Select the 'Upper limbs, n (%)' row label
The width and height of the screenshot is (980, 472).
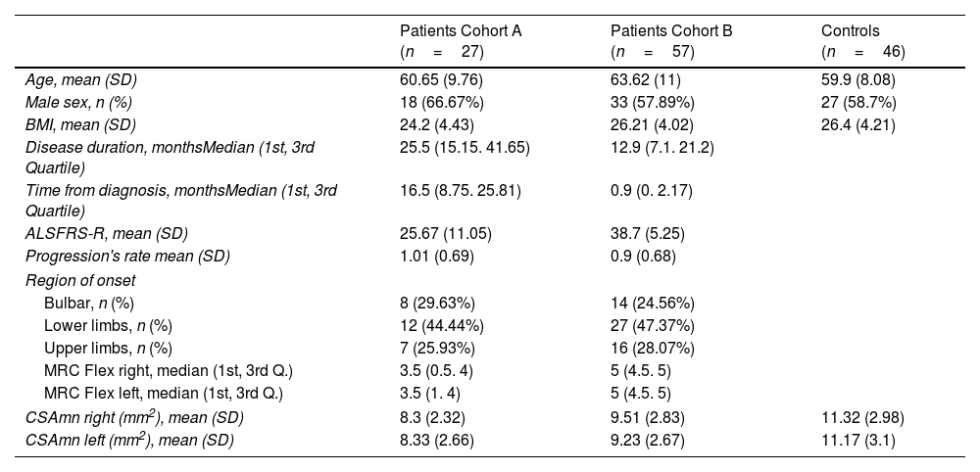pyautogui.click(x=108, y=346)
